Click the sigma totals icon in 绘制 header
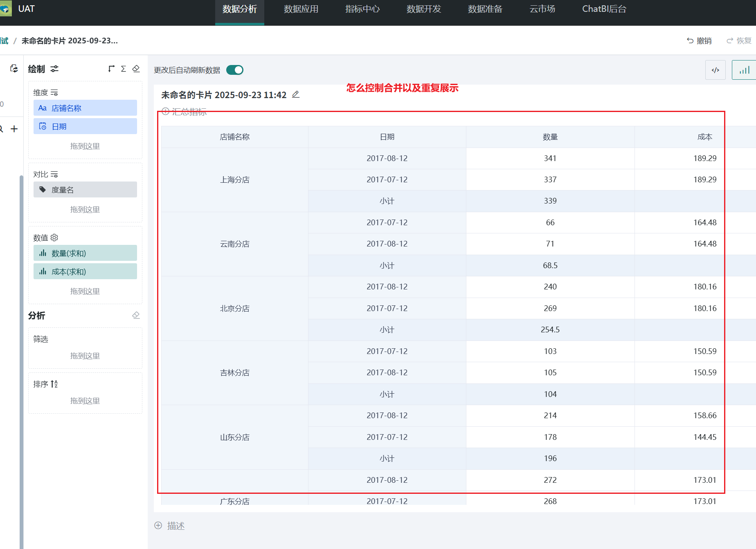The image size is (756, 549). pos(123,69)
